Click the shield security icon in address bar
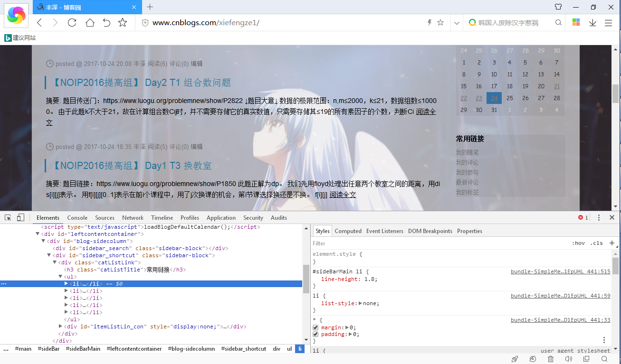 pos(145,23)
